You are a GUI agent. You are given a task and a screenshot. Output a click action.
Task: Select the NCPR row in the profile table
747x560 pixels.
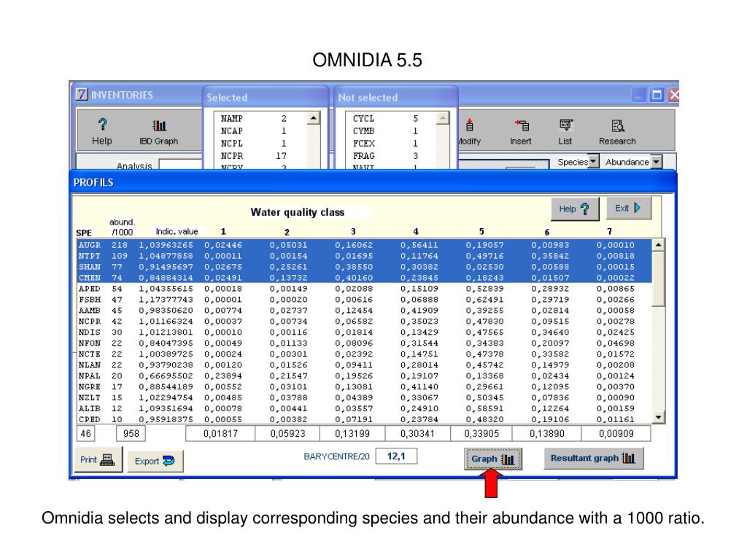point(365,322)
